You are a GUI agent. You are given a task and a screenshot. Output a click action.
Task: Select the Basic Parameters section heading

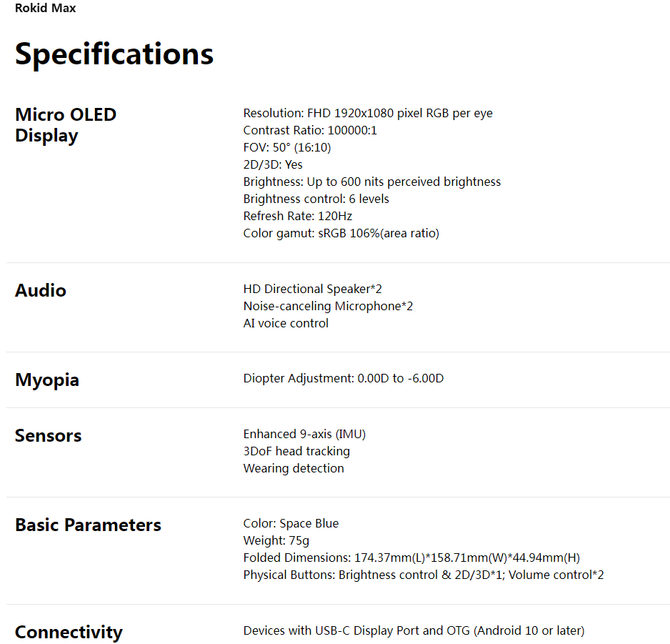point(88,525)
